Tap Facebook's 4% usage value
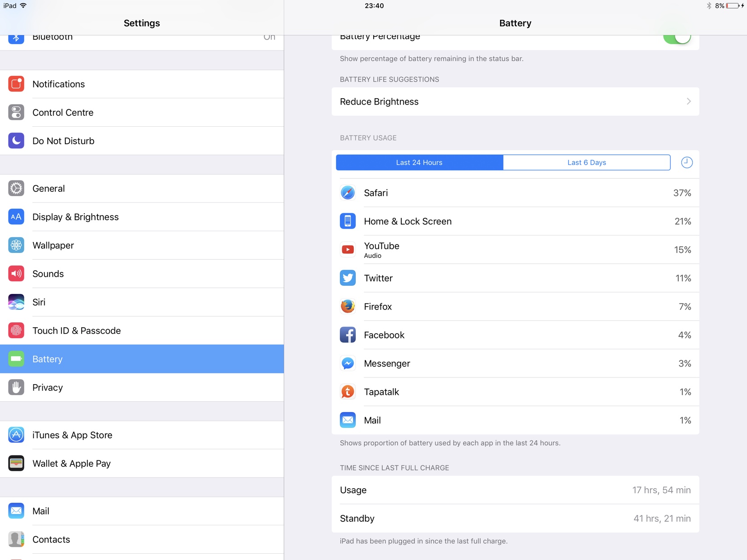The width and height of the screenshot is (747, 560). click(685, 335)
